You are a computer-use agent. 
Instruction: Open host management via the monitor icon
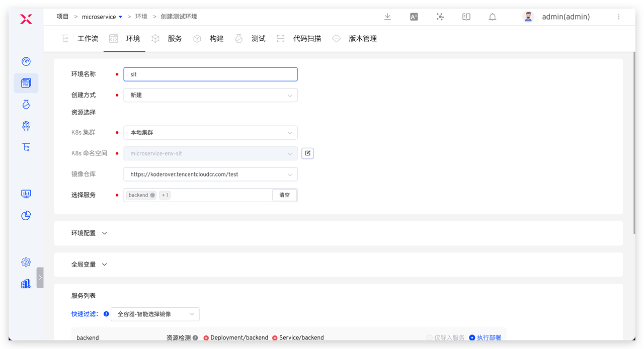click(x=26, y=194)
